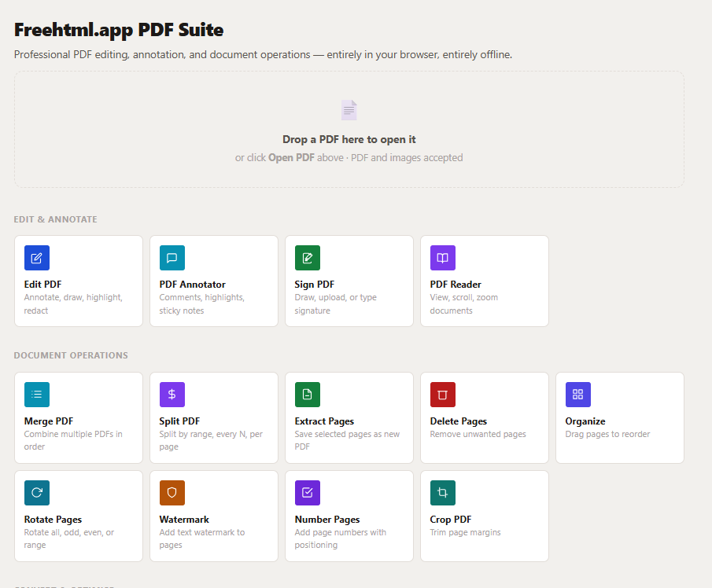Click the Extract Pages document icon
The image size is (712, 588).
pos(307,394)
